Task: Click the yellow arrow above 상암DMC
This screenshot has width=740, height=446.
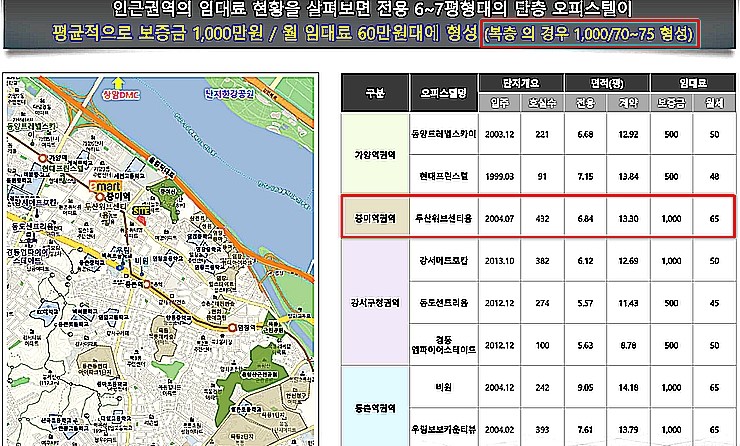Action: (118, 83)
